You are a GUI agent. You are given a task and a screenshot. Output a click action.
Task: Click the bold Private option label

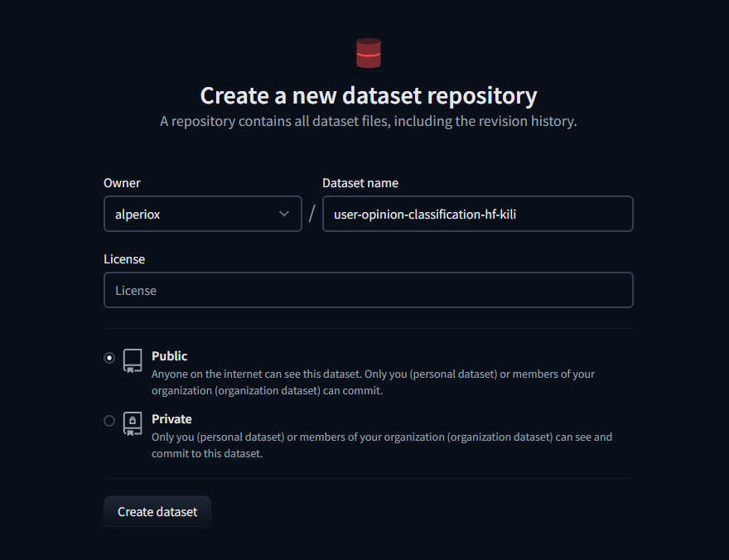coord(171,418)
